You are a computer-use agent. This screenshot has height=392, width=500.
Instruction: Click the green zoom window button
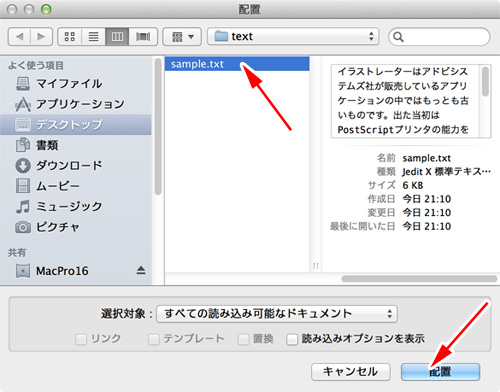point(46,9)
